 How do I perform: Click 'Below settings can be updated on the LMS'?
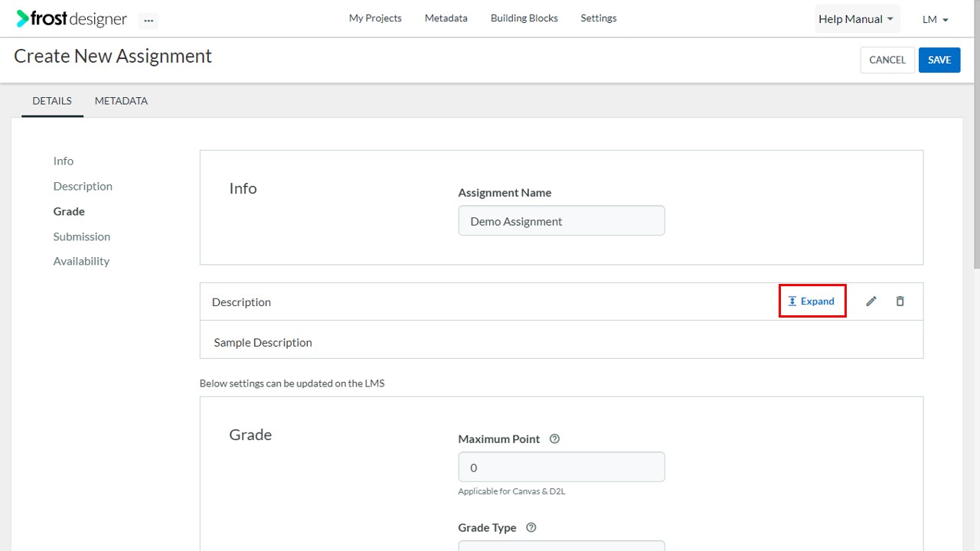click(292, 383)
